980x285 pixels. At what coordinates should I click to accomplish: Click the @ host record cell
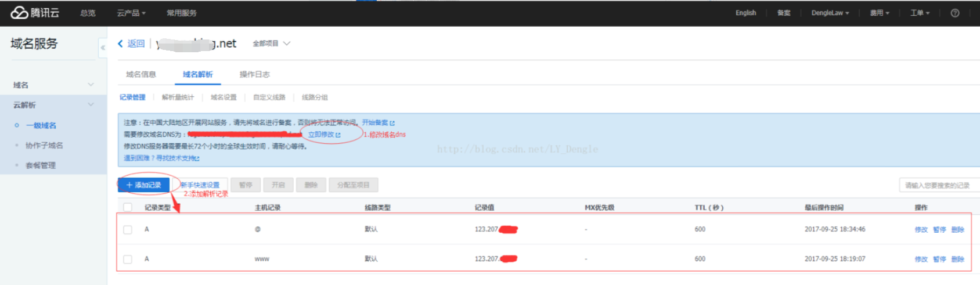(x=257, y=229)
